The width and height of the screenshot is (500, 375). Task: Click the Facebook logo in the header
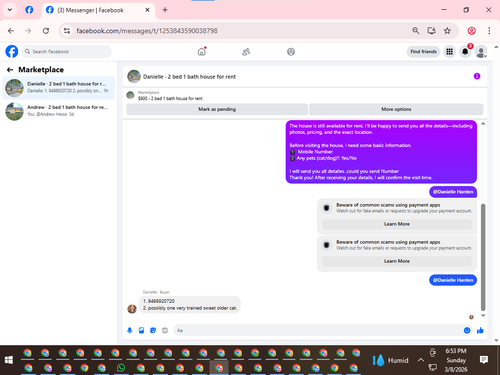click(12, 52)
